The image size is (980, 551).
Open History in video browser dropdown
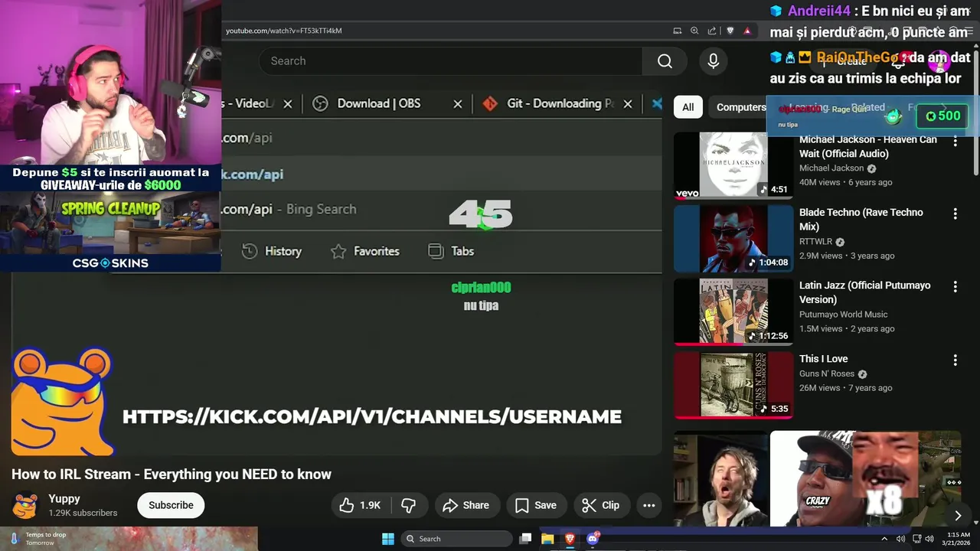click(272, 251)
